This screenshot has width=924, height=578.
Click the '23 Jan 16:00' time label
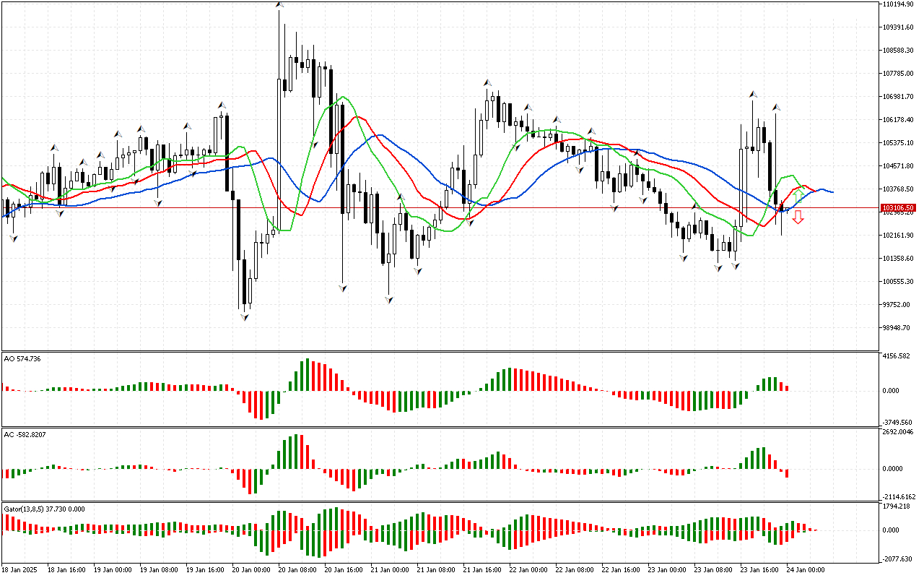[759, 570]
